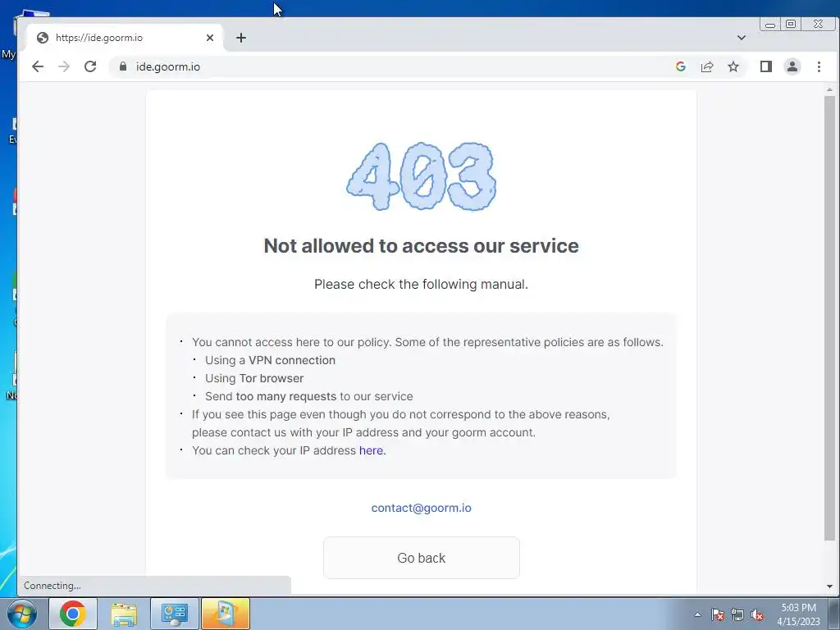Viewport: 840px width, 630px height.
Task: Click the page vertical scrollbar thumb
Action: coord(829,318)
